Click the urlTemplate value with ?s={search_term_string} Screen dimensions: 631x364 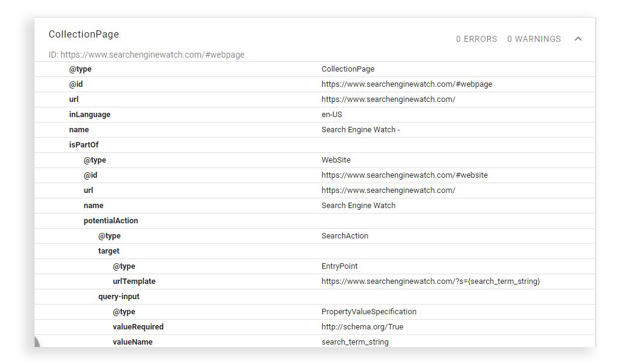[x=431, y=281]
